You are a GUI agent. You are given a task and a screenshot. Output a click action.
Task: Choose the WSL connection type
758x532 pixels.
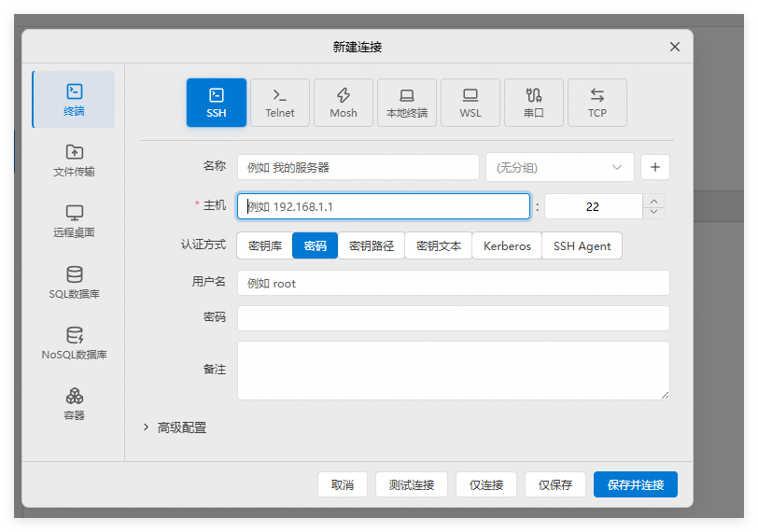coord(470,103)
